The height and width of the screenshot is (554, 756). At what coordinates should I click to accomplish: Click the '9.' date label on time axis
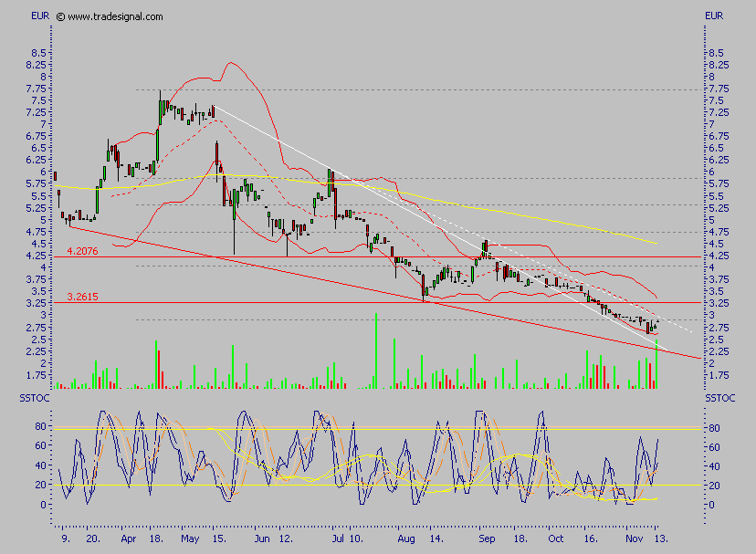click(x=66, y=538)
